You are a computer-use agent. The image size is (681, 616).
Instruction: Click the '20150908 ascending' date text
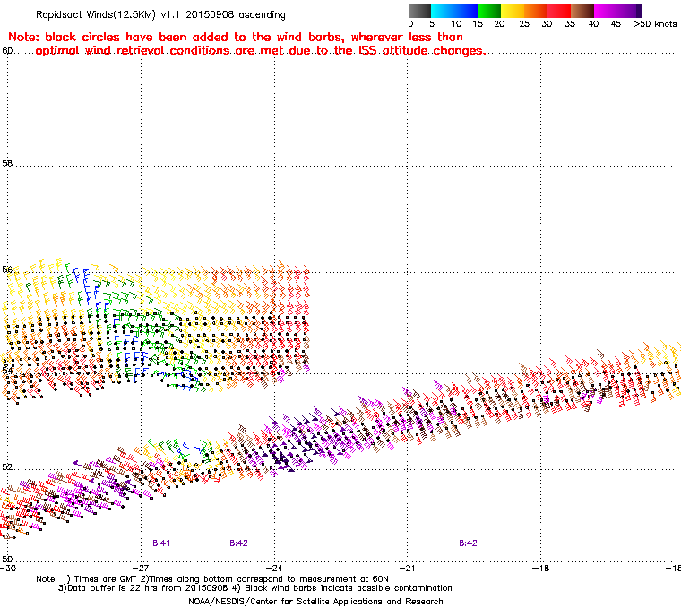tap(236, 14)
